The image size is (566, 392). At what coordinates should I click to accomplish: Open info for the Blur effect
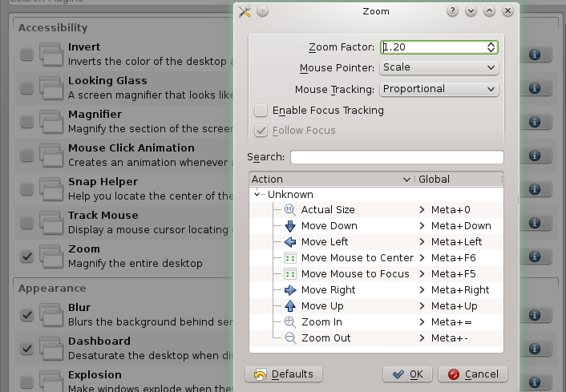[x=535, y=315]
